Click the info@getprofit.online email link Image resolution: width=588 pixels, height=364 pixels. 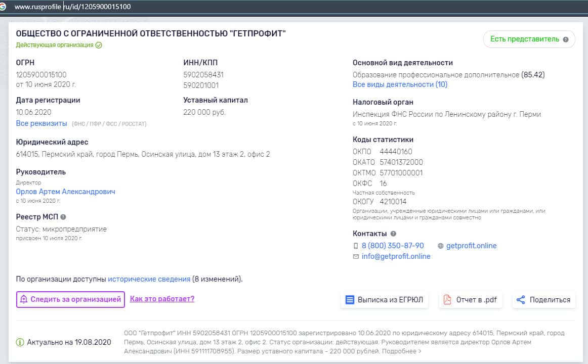pyautogui.click(x=396, y=256)
